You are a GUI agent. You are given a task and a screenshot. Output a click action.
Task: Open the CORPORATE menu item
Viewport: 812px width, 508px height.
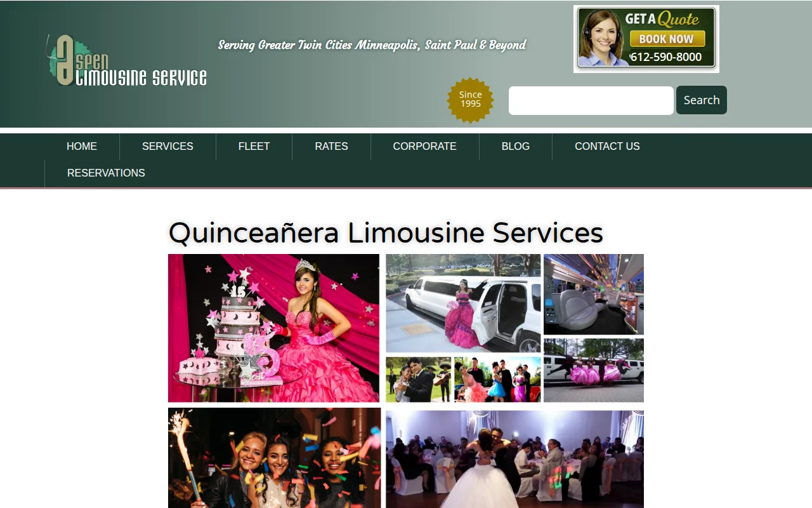425,147
